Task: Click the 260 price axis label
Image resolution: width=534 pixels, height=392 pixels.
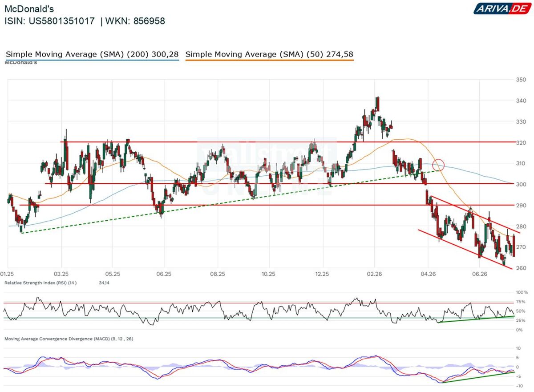Action: 521,268
